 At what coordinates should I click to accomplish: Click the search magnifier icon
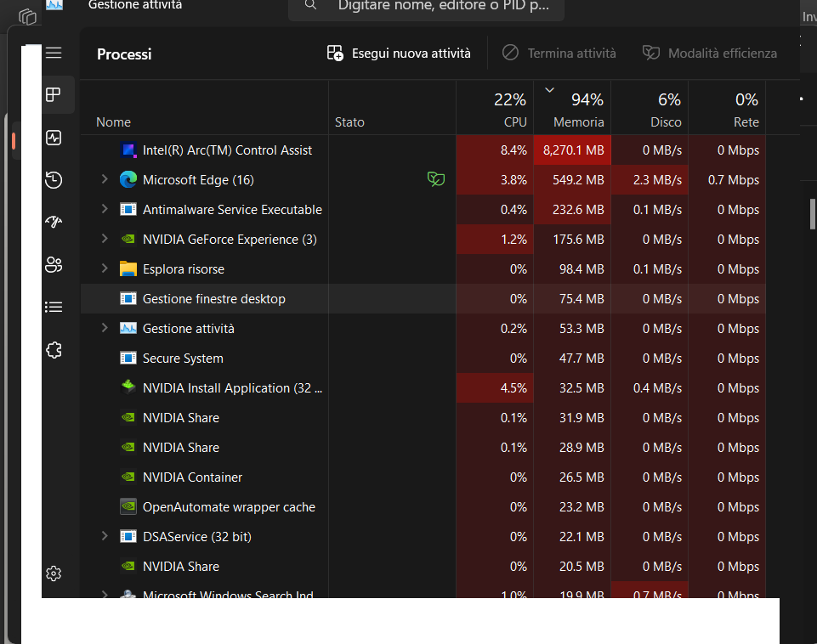310,5
